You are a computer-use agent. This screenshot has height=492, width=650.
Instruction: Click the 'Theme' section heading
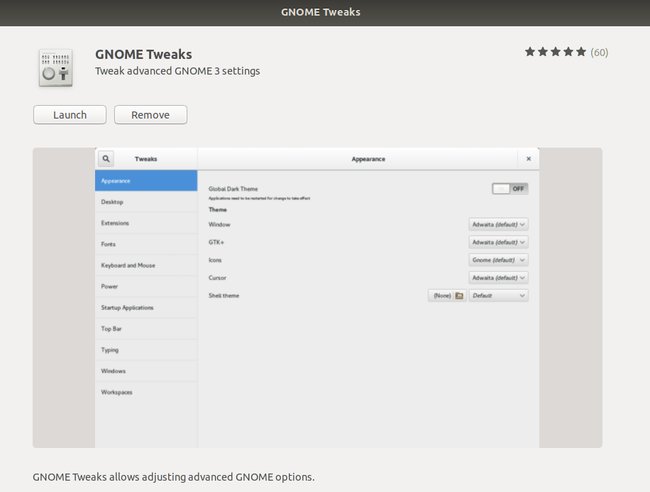tap(218, 210)
